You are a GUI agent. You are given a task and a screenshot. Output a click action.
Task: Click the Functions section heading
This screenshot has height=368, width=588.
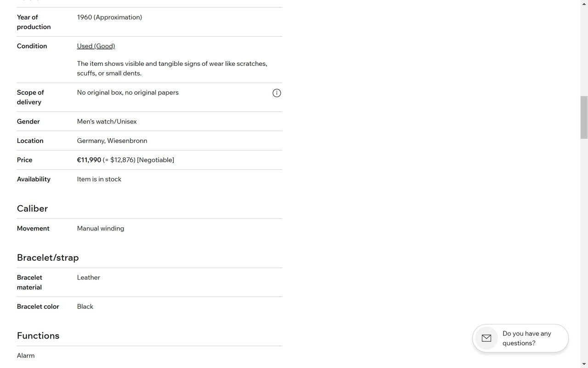(x=38, y=336)
